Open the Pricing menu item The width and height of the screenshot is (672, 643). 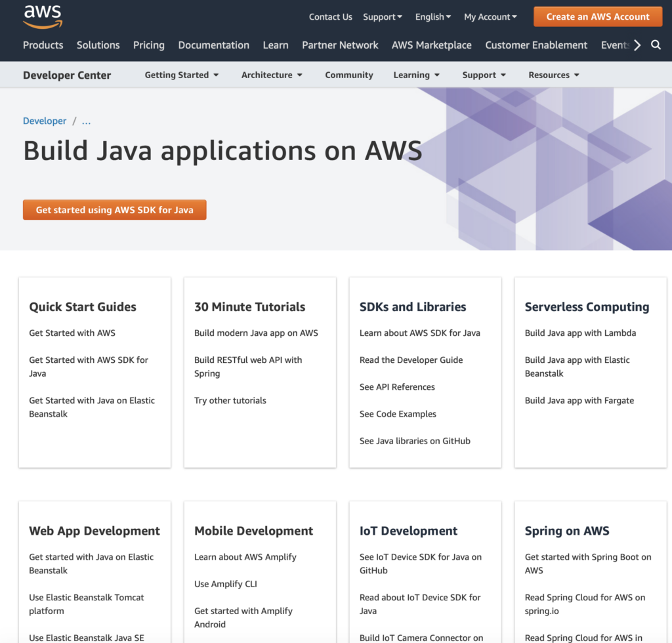coord(149,45)
